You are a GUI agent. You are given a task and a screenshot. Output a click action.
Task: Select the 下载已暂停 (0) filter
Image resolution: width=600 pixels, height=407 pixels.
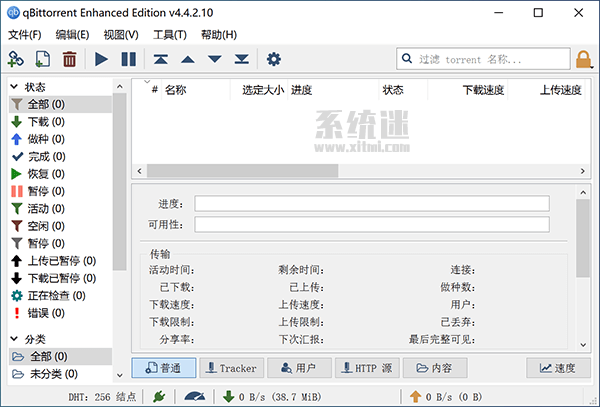[x=60, y=278]
